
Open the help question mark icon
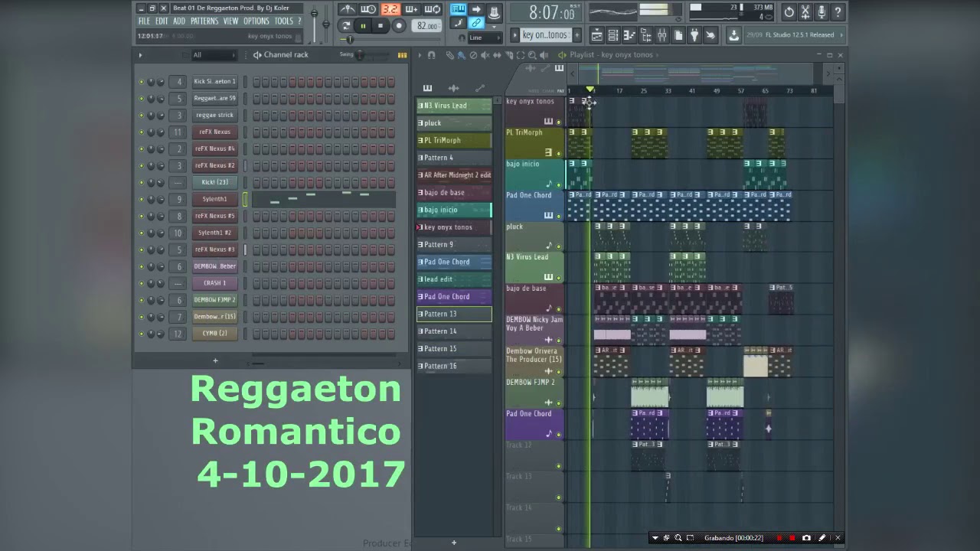coord(838,12)
